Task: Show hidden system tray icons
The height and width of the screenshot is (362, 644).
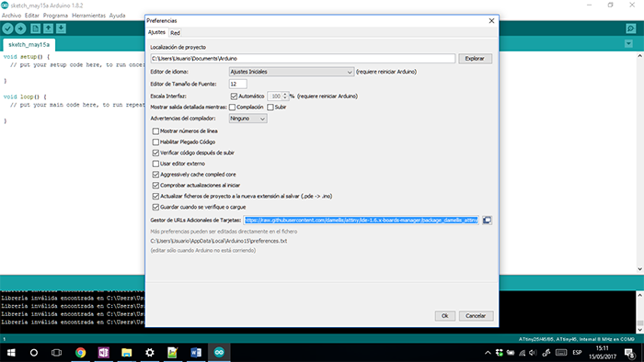Action: click(488, 353)
